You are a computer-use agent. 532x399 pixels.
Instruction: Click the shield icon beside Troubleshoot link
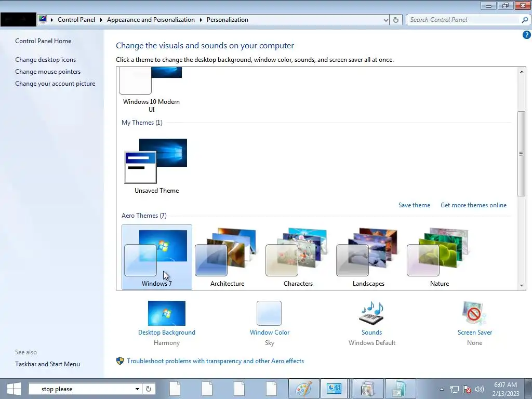pyautogui.click(x=120, y=361)
